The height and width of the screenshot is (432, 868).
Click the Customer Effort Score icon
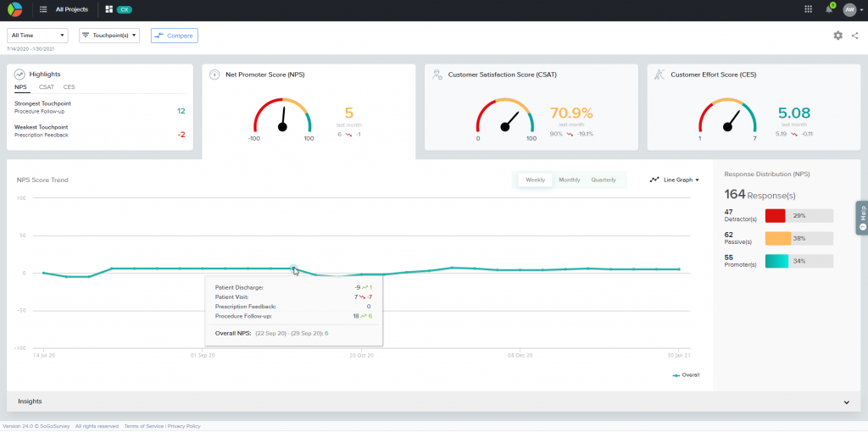659,75
